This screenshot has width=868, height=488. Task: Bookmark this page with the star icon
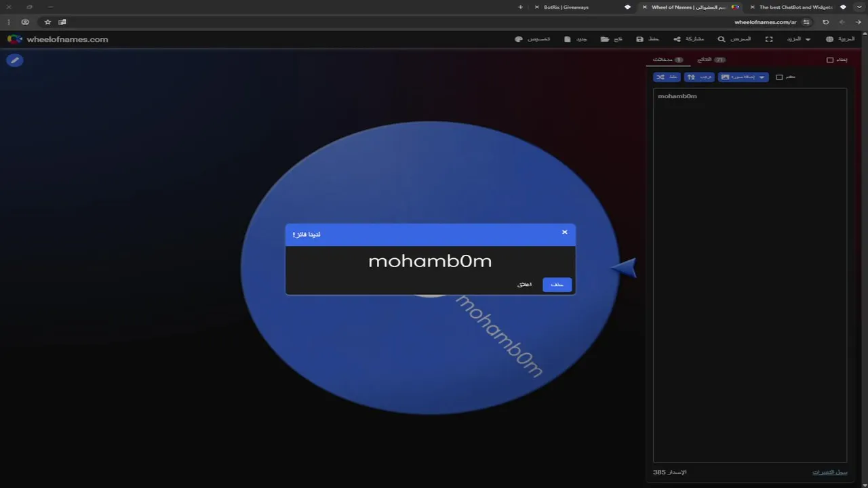click(47, 22)
